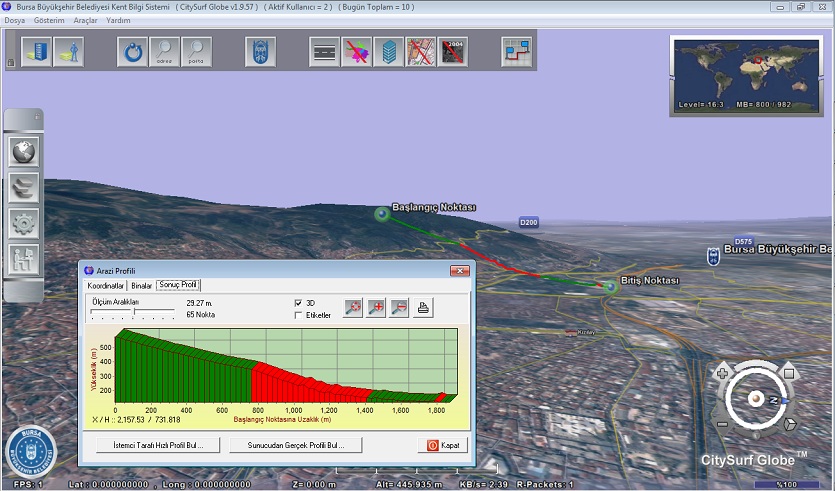Click the Başlangıç Noktası start point marker
835x491 pixels.
point(382,214)
